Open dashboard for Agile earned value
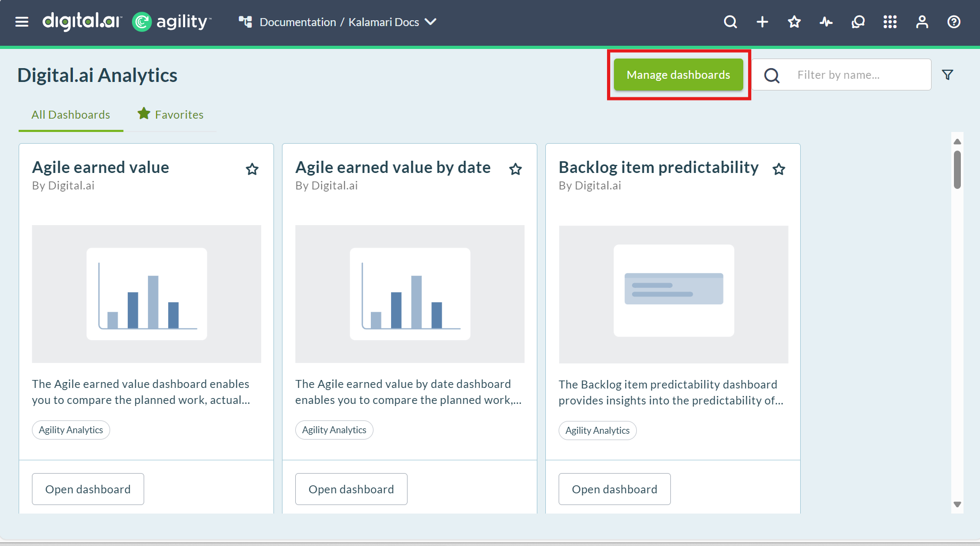 pyautogui.click(x=88, y=489)
